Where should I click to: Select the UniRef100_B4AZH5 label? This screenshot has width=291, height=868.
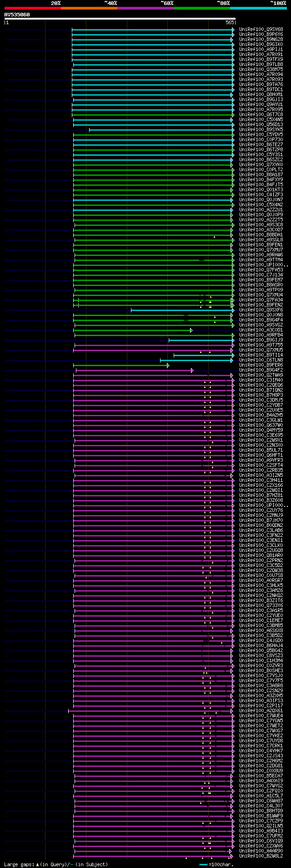point(261,415)
